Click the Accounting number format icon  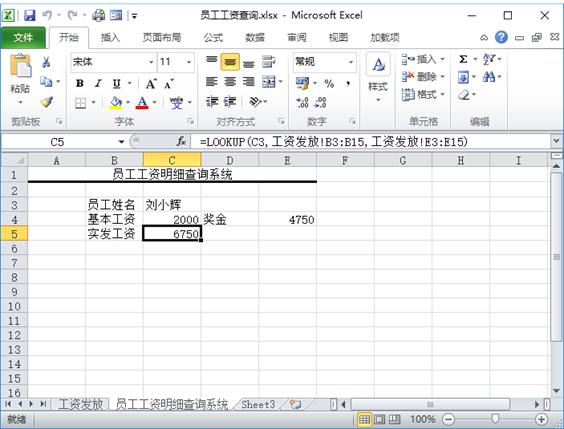pos(303,83)
